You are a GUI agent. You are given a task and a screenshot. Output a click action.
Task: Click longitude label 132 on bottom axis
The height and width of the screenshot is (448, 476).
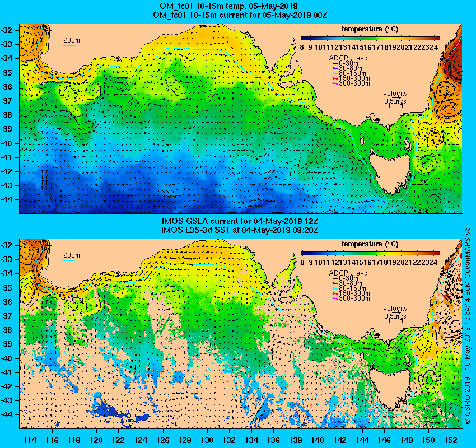pyautogui.click(x=229, y=440)
